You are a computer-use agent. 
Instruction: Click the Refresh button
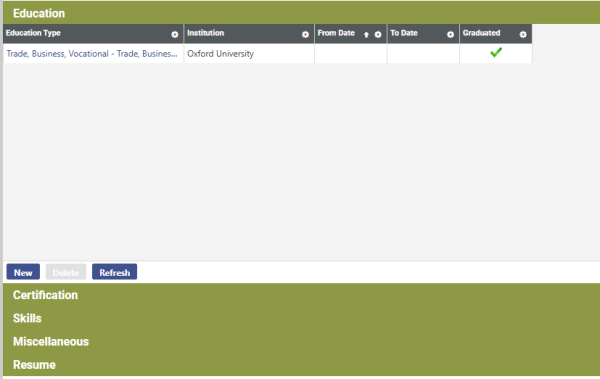pyautogui.click(x=114, y=272)
